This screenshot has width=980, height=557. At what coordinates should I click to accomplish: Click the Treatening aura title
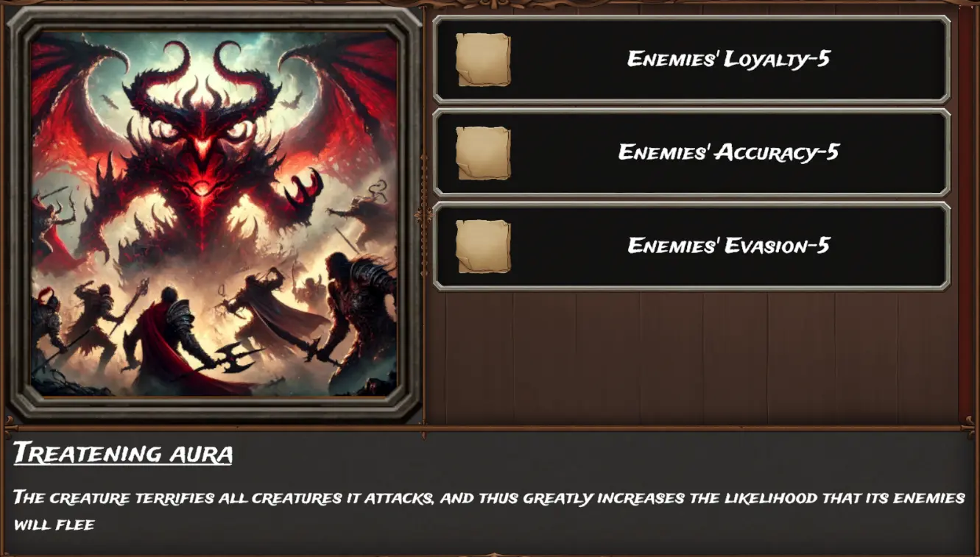pos(123,453)
